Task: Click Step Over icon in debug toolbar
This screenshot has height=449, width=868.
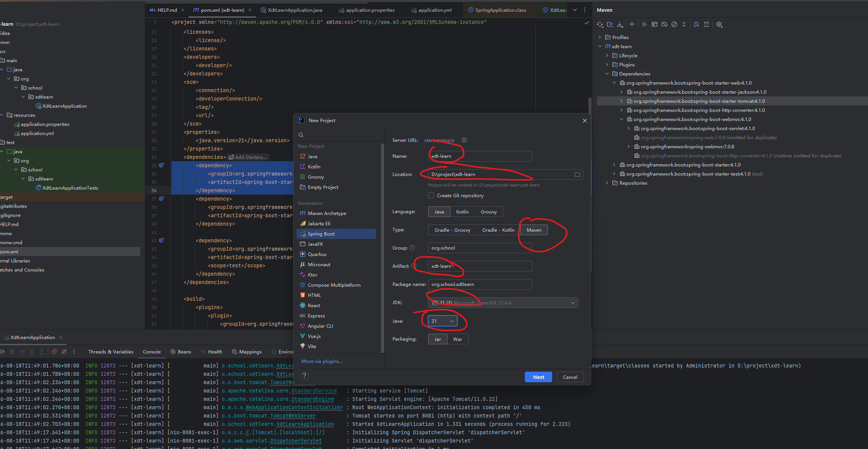Action: [22, 352]
